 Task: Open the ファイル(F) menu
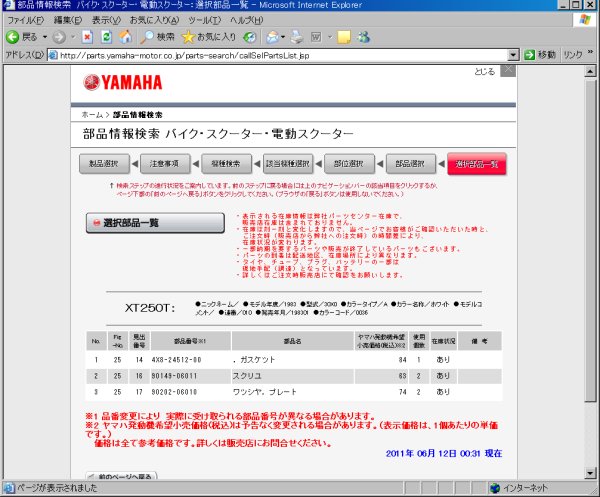click(25, 20)
